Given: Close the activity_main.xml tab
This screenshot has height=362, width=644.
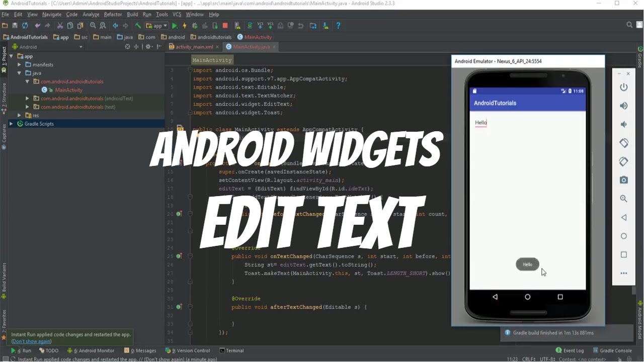Looking at the screenshot, I should [217, 47].
